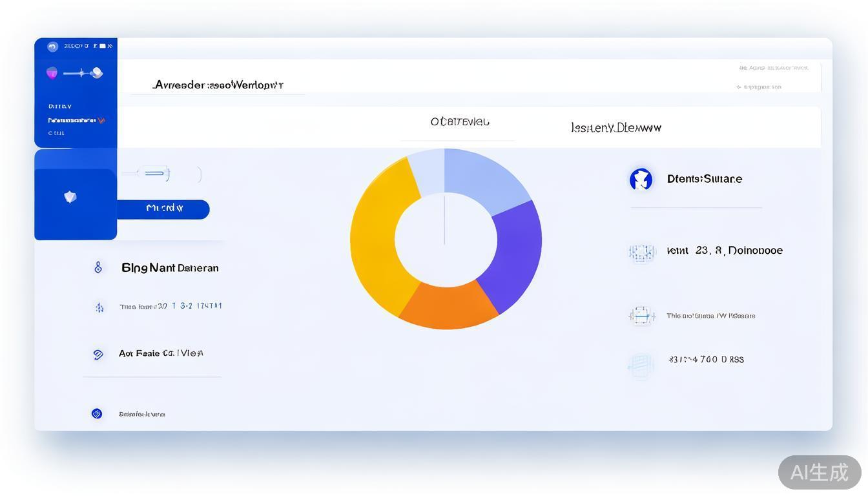This screenshot has height=496, width=868.
Task: Toggle the switch knob in blue sidebar
Action: tap(96, 73)
